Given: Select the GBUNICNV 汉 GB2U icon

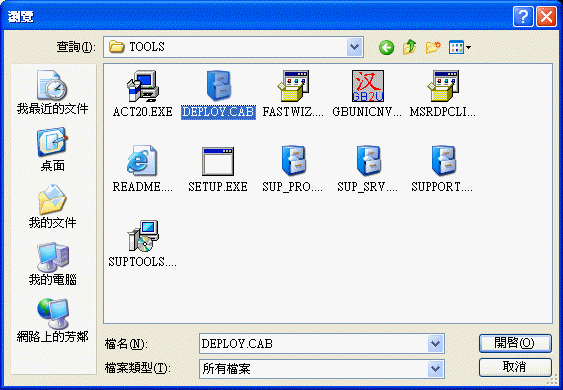Looking at the screenshot, I should [368, 86].
